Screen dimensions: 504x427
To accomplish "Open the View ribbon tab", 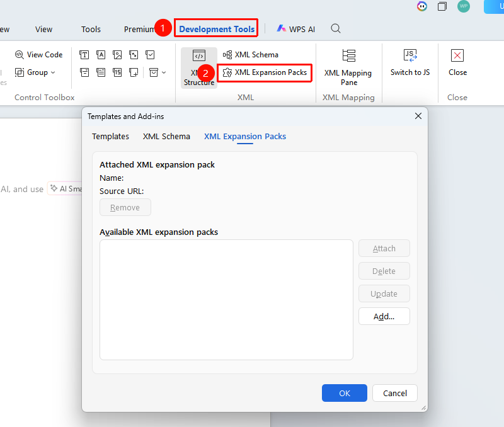I will pos(43,29).
